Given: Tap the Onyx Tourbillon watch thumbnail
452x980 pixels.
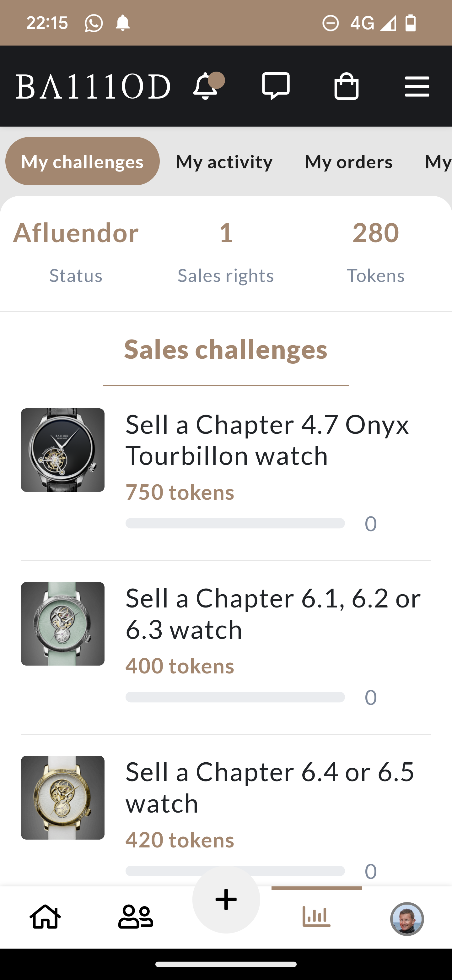Looking at the screenshot, I should (x=63, y=450).
